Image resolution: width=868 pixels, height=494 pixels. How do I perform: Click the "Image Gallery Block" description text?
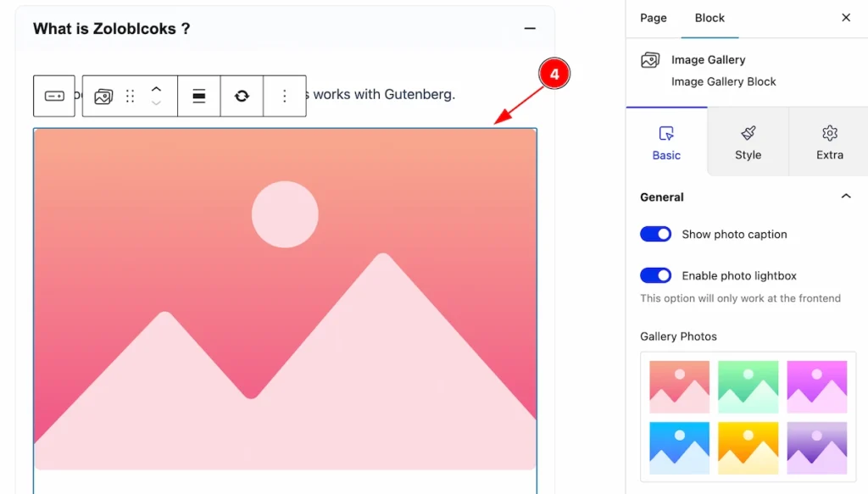[724, 82]
